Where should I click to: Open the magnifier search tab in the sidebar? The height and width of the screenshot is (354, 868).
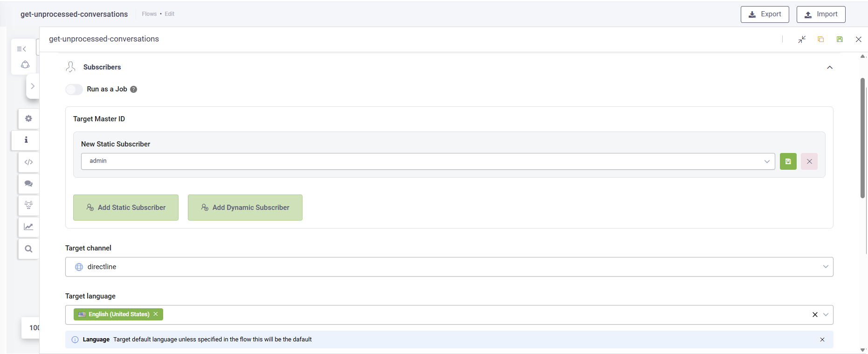tap(28, 249)
